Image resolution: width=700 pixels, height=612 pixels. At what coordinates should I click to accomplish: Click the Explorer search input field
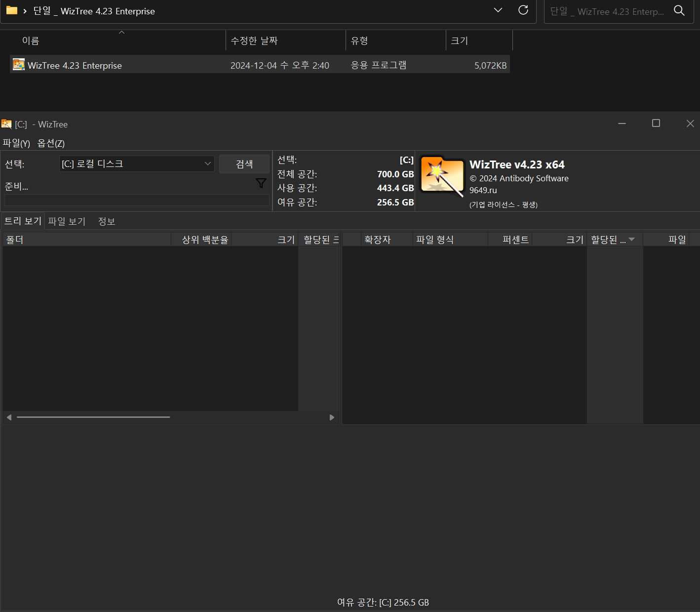pyautogui.click(x=607, y=11)
